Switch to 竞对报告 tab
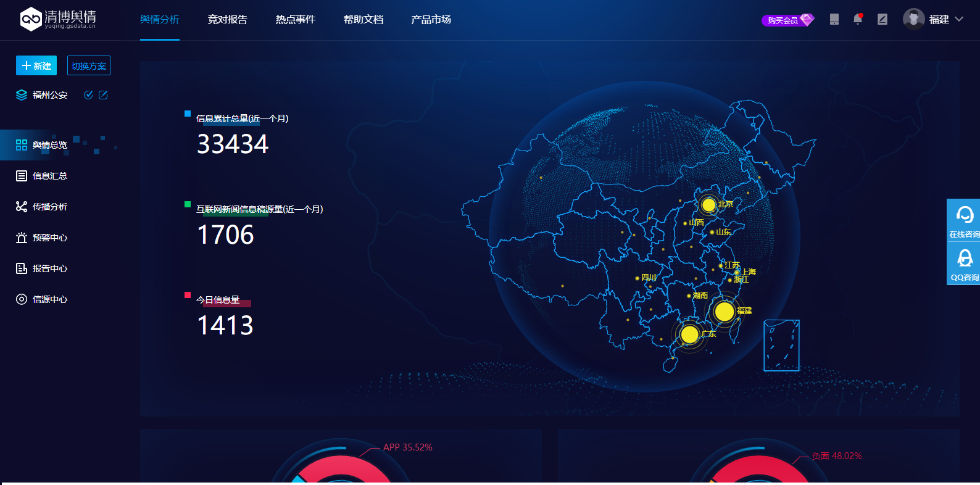This screenshot has width=980, height=485. 227,20
